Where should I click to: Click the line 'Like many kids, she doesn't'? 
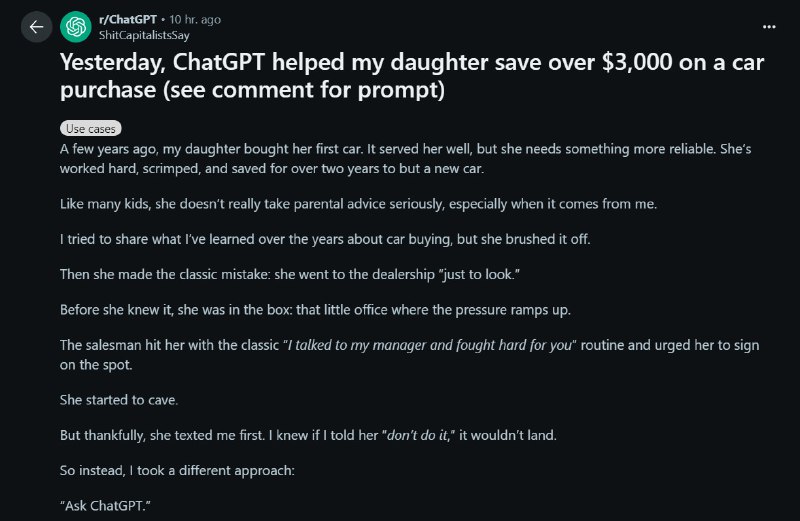(x=358, y=204)
